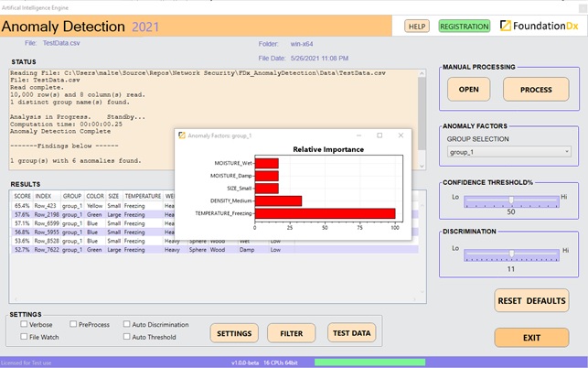Click the FoundationDx logo
588x368 pixels.
540,26
